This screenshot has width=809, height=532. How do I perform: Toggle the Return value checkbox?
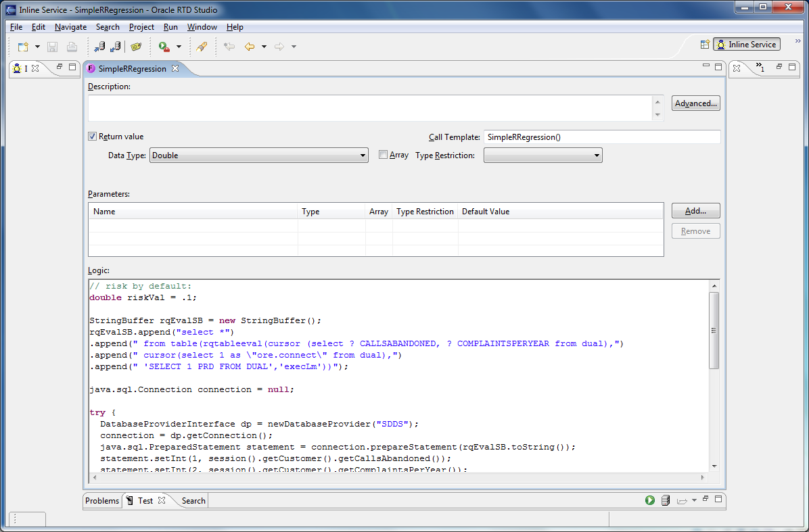93,137
